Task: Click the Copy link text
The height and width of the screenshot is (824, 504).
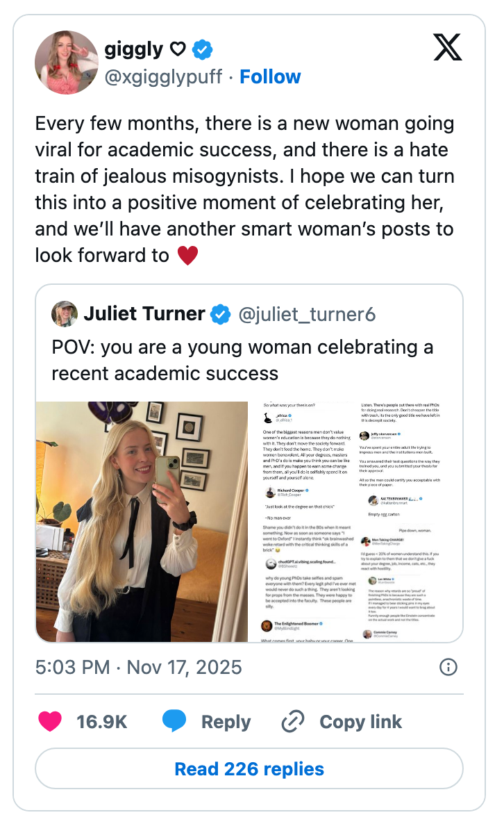Action: pyautogui.click(x=360, y=722)
